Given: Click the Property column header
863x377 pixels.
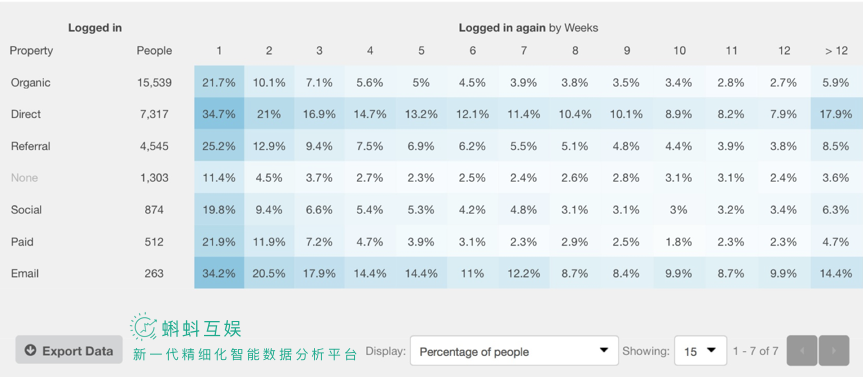Looking at the screenshot, I should [x=31, y=51].
